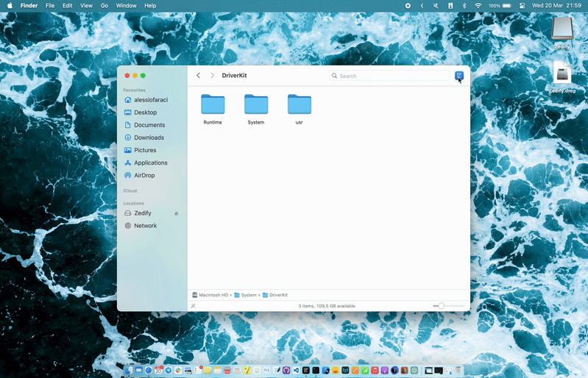Click the blue toolbar button next to the search field
588x378 pixels.
[x=459, y=75]
